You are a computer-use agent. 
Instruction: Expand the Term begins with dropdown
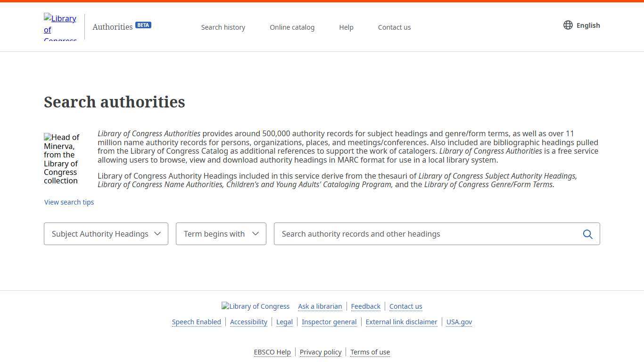221,234
